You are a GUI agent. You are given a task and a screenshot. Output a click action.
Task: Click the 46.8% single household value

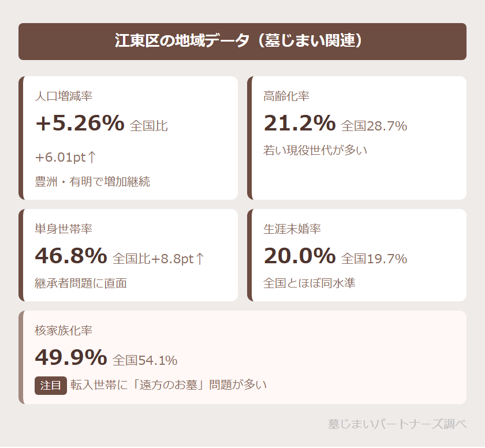click(x=71, y=256)
